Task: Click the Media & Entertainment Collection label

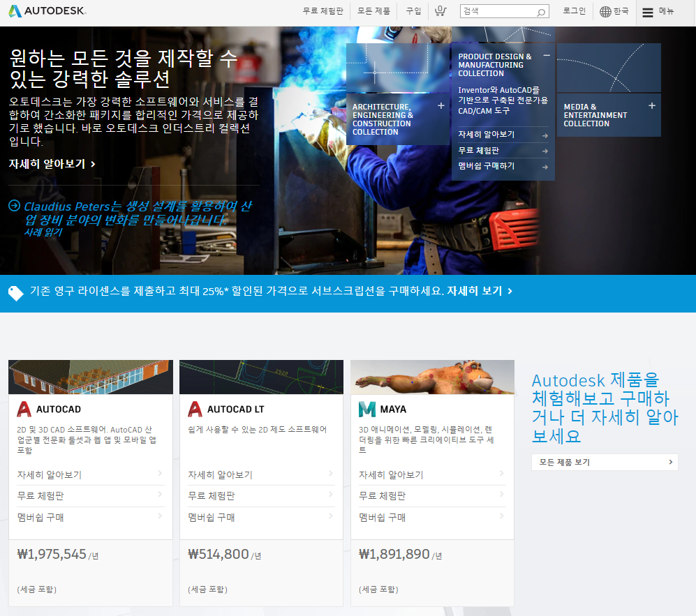Action: [595, 115]
